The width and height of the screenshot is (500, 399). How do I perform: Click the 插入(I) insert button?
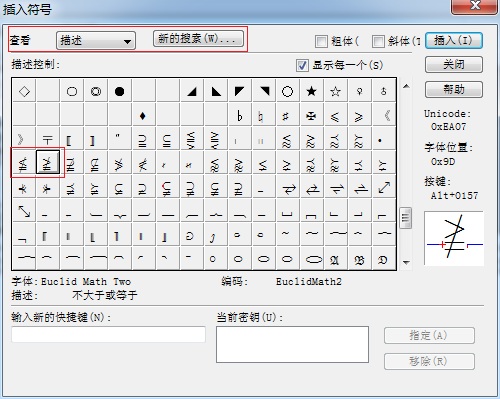click(x=454, y=41)
